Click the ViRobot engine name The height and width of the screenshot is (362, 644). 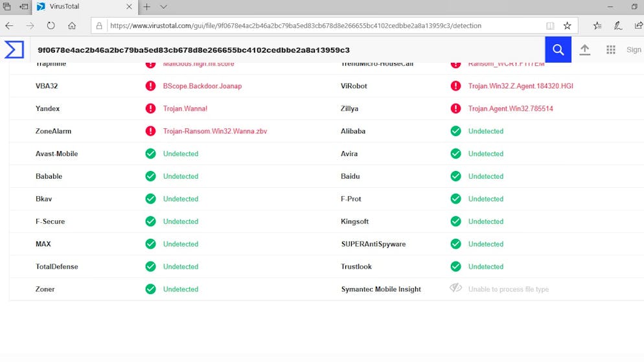tap(354, 85)
